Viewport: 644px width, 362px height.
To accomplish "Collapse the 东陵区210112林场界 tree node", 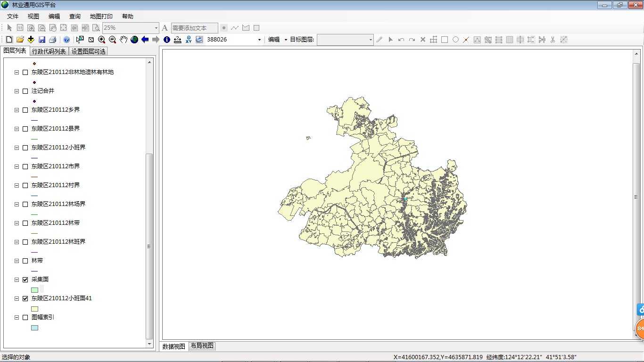I will pos(17,204).
